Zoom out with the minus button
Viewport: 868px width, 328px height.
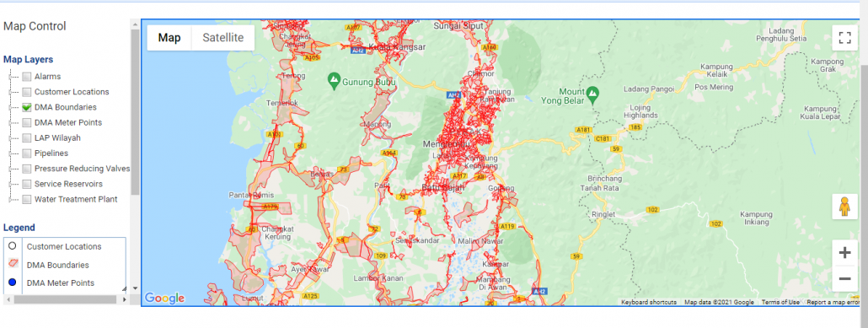pyautogui.click(x=844, y=279)
